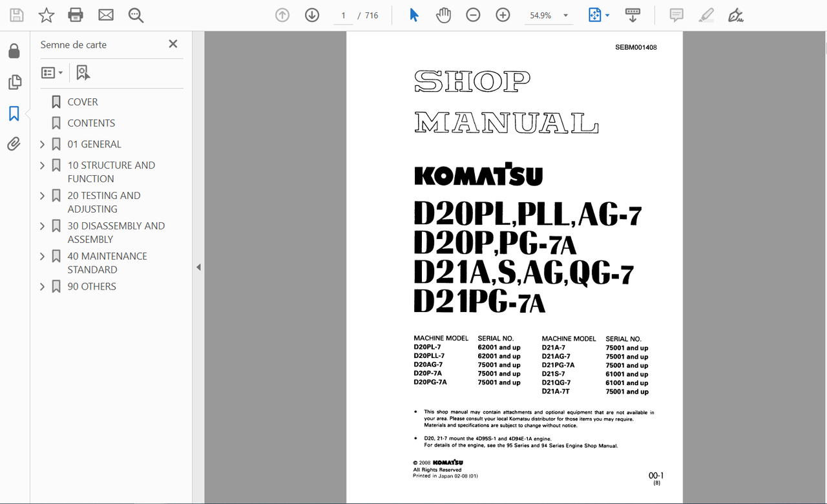Open the 01 GENERAL bookmark
827x504 pixels.
click(94, 144)
